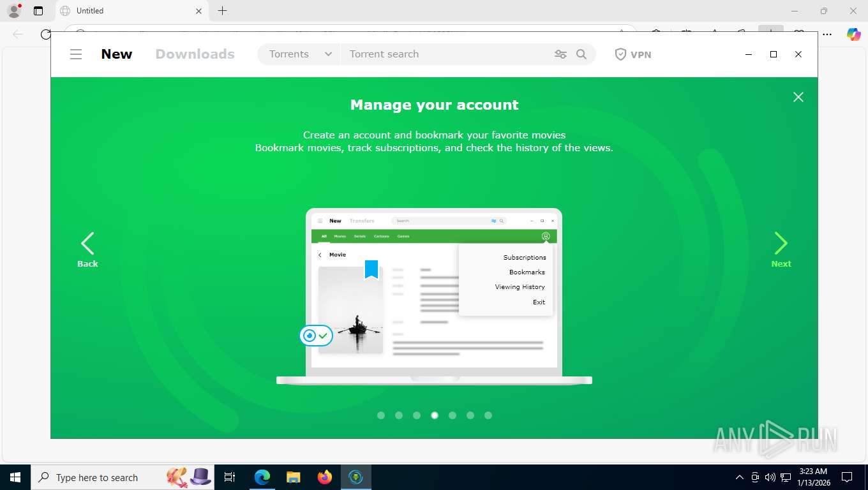868x490 pixels.
Task: Select the torrent app taskbar icon
Action: 356,477
